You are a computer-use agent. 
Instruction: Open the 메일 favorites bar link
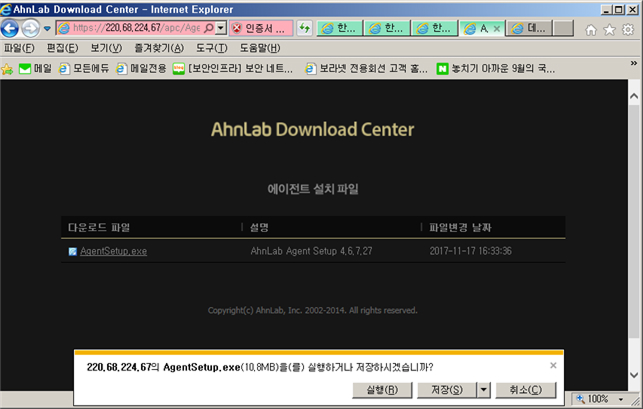[x=36, y=69]
